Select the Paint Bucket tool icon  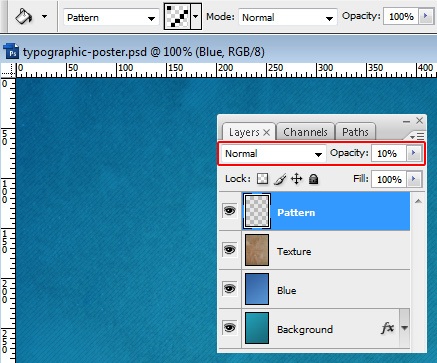(x=23, y=16)
